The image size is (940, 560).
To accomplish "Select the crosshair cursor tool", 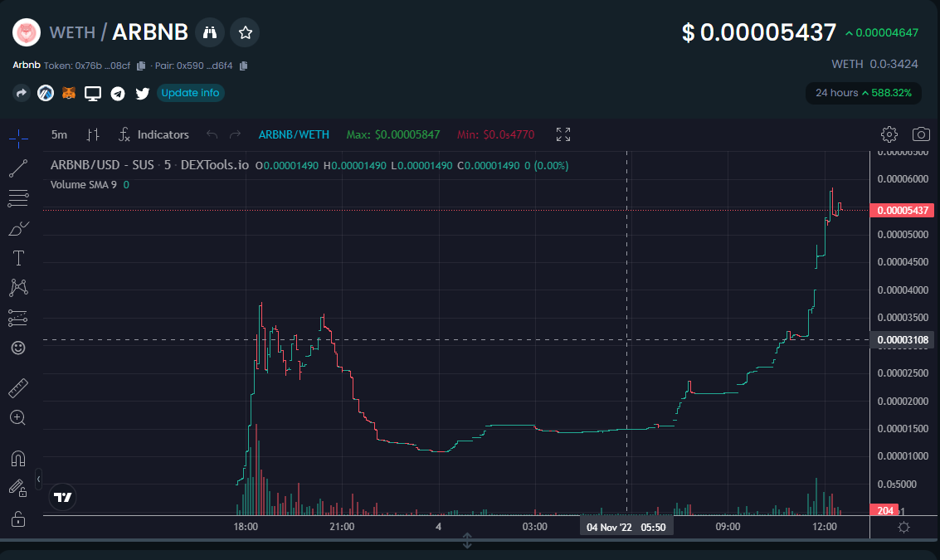I will coord(18,139).
